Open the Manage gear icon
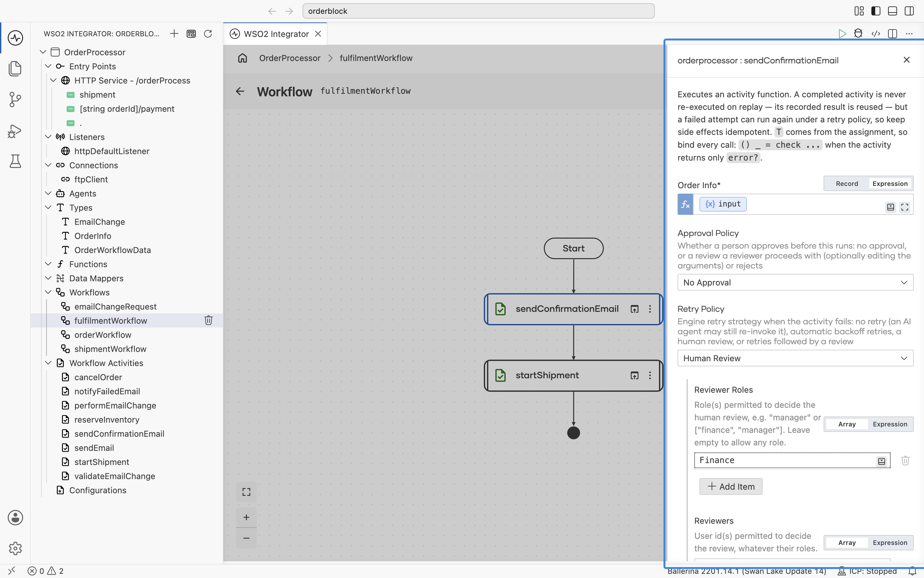Viewport: 924px width, 578px height. (x=15, y=548)
